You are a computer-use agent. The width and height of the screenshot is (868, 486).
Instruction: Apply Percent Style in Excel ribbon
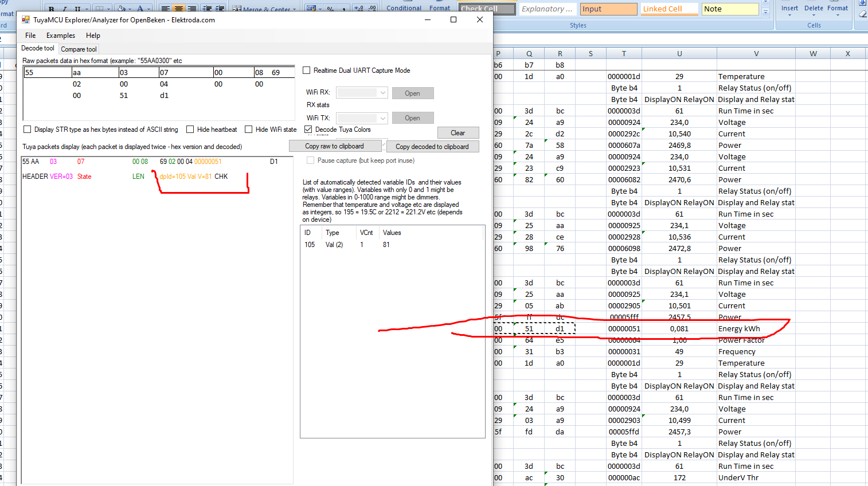pyautogui.click(x=330, y=9)
